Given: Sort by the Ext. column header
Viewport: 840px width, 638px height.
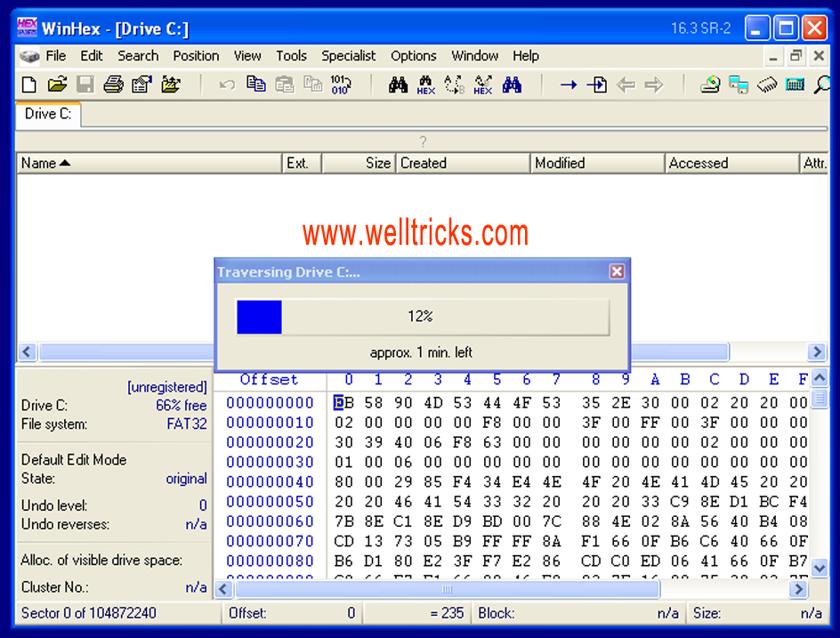Looking at the screenshot, I should [x=303, y=163].
